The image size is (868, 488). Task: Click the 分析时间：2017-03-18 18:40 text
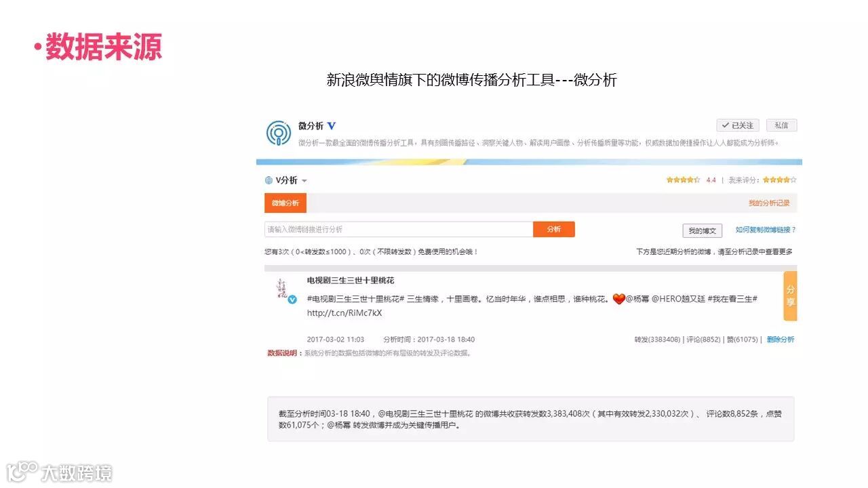(429, 340)
